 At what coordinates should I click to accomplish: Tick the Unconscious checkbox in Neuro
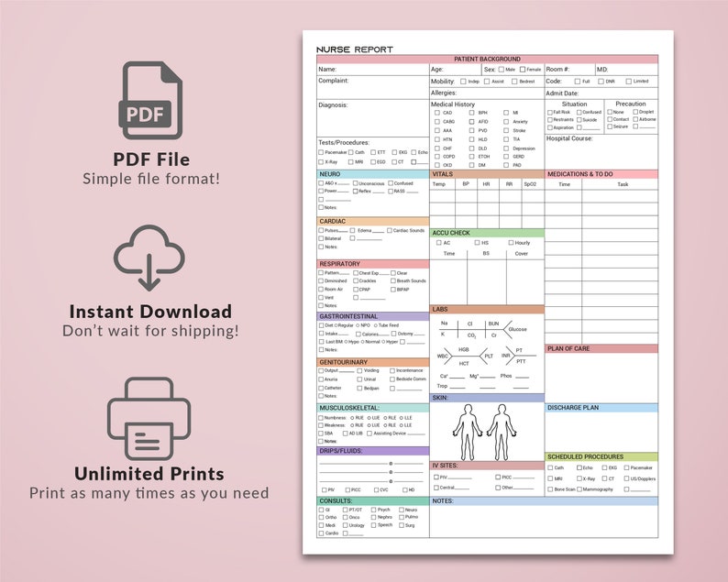(x=355, y=183)
